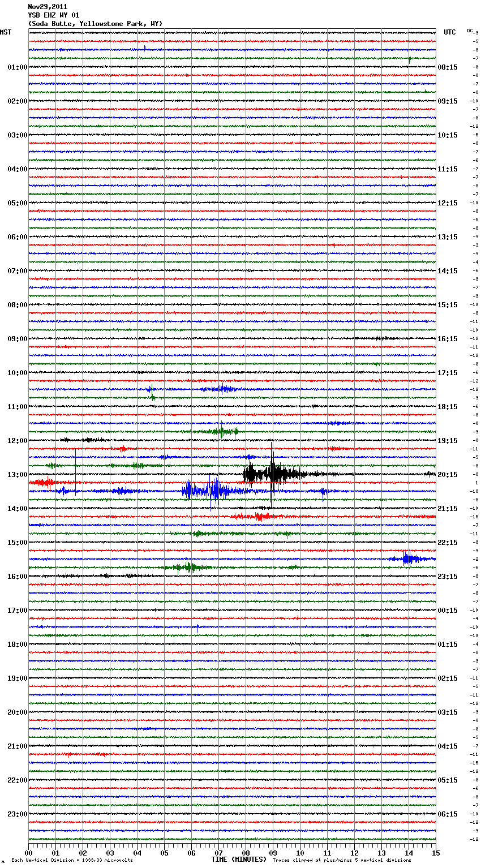The height and width of the screenshot is (868, 481).
Task: Select the 05:00 MST row label
Action: pyautogui.click(x=18, y=203)
